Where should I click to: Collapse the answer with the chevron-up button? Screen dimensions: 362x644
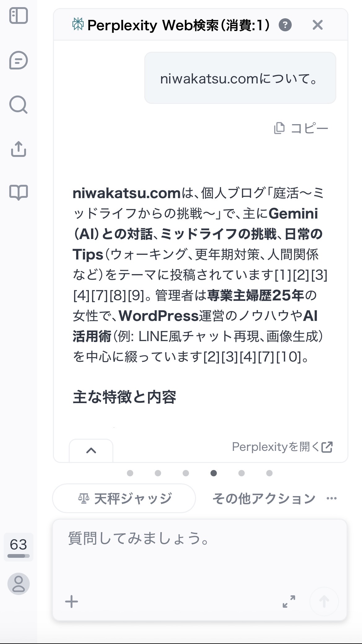tap(91, 451)
